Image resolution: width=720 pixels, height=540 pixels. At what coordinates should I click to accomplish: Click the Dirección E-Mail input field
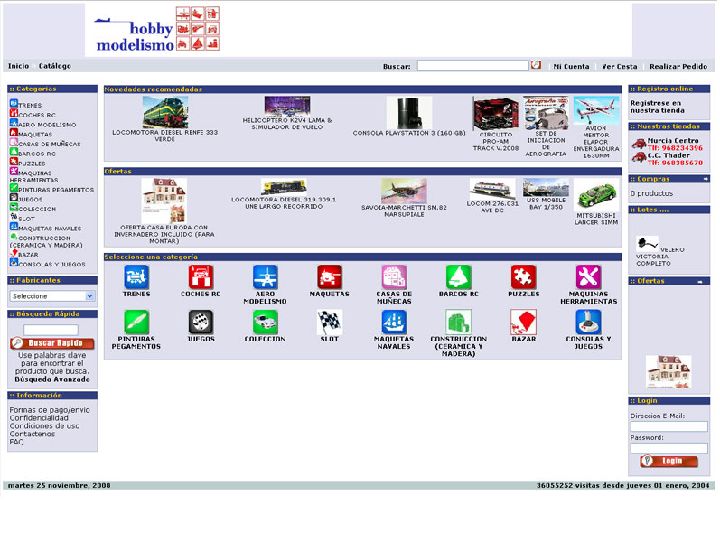[x=668, y=426]
